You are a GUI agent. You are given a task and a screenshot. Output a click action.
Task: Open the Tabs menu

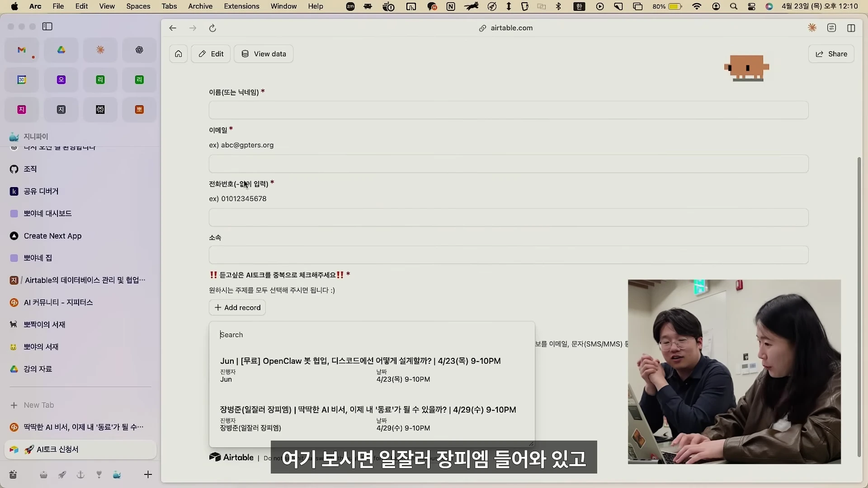tap(169, 6)
